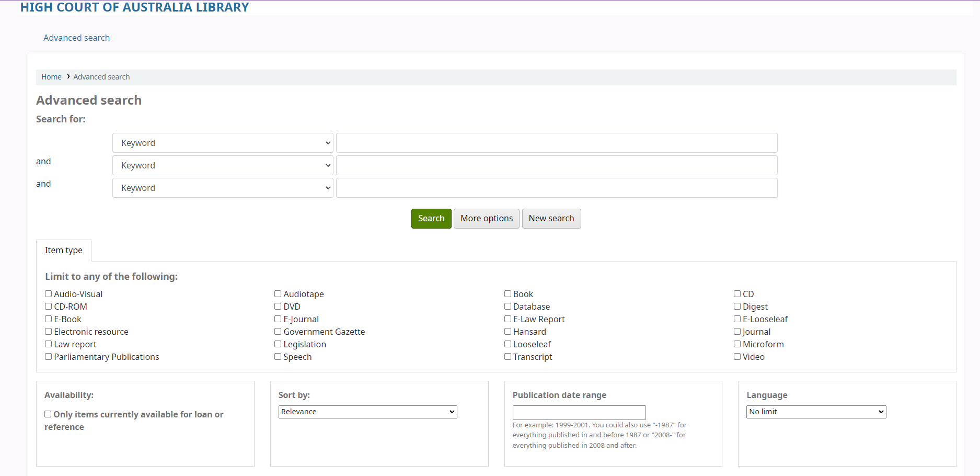Enable only items currently available checkbox
The width and height of the screenshot is (980, 476).
coord(48,414)
